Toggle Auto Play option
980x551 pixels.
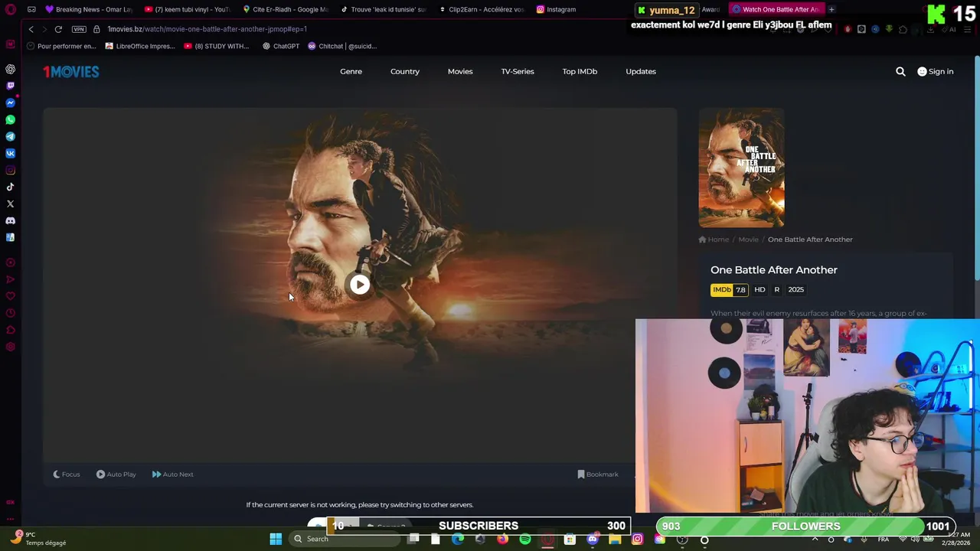tap(116, 474)
